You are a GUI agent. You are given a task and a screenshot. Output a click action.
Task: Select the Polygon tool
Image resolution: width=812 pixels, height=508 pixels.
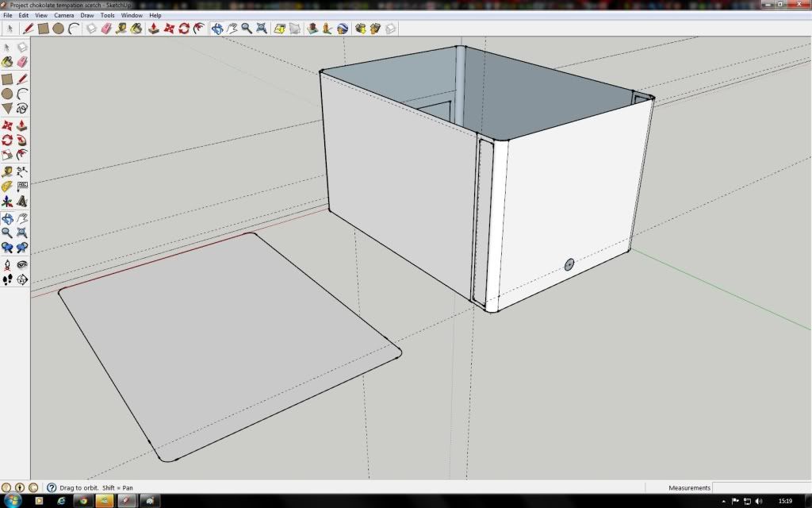click(7, 108)
